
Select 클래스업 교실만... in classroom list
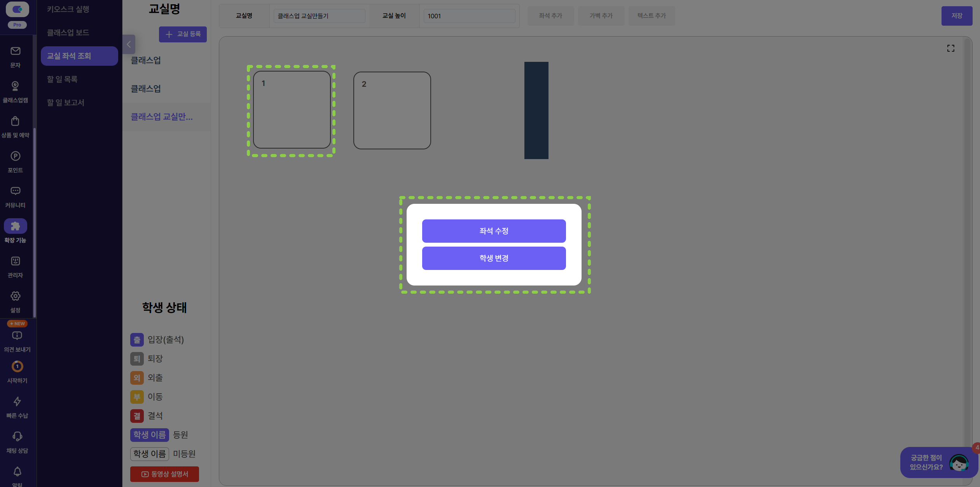coord(162,117)
